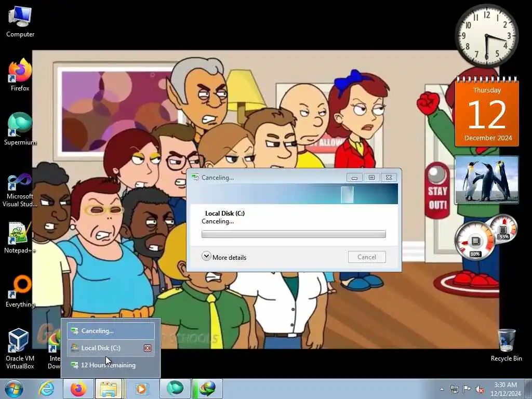Close the Canceling dialog window
Image resolution: width=532 pixels, height=399 pixels.
[x=389, y=178]
